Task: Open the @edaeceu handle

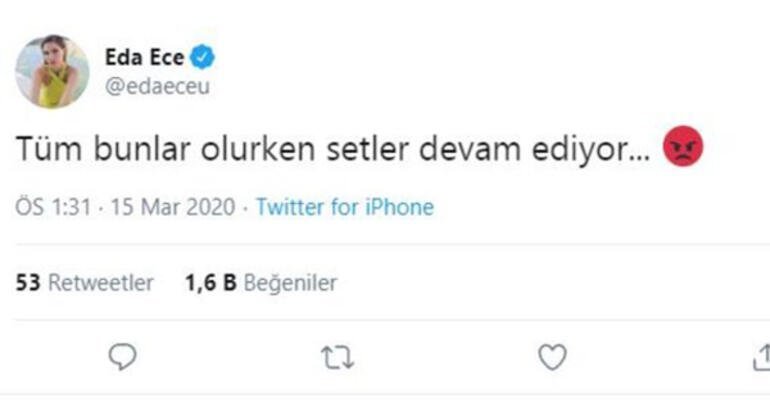Action: (157, 86)
